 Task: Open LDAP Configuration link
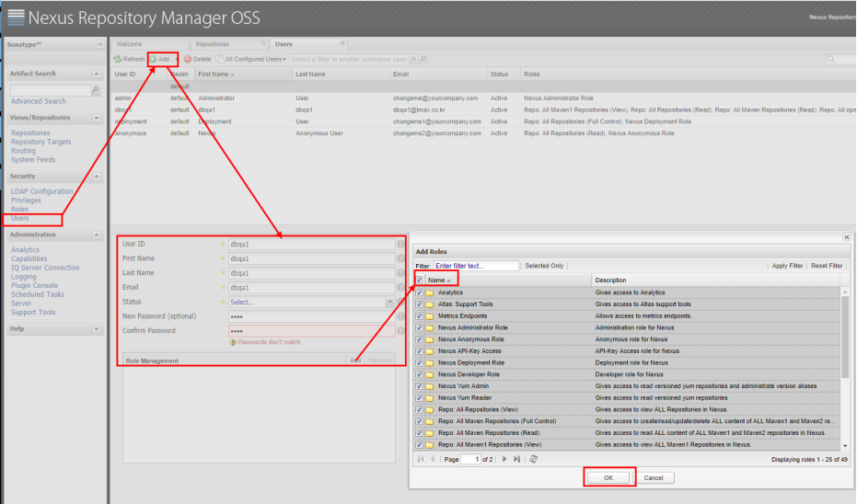[41, 191]
